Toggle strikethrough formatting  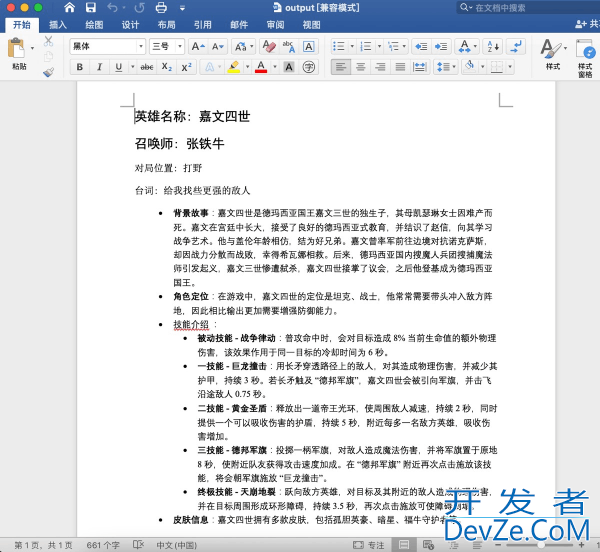pos(147,67)
